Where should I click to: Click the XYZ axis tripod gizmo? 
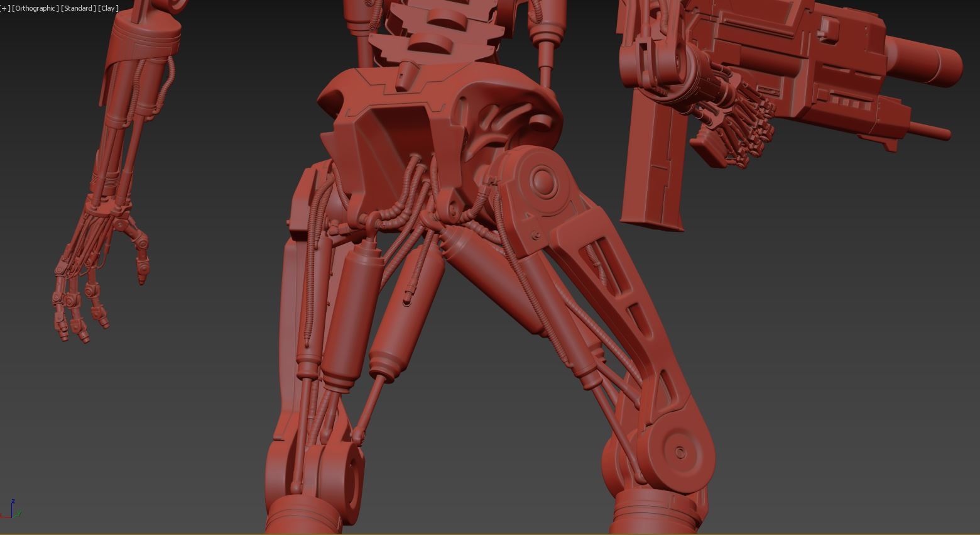pyautogui.click(x=11, y=509)
